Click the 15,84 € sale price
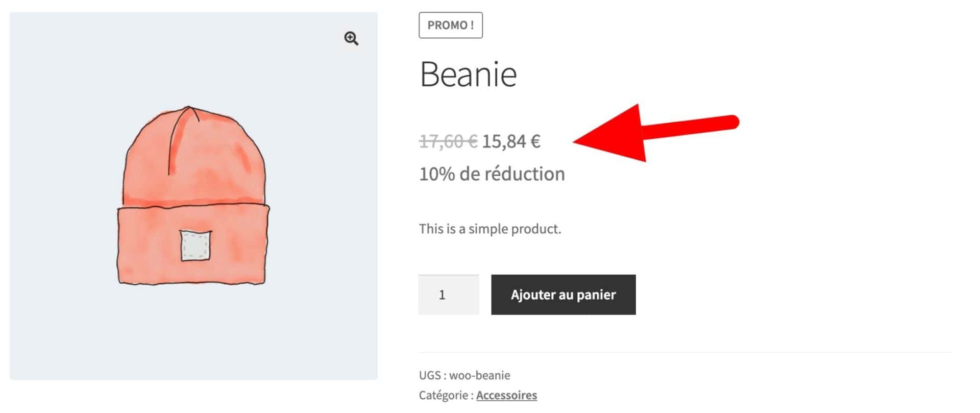This screenshot has width=980, height=413. (510, 141)
